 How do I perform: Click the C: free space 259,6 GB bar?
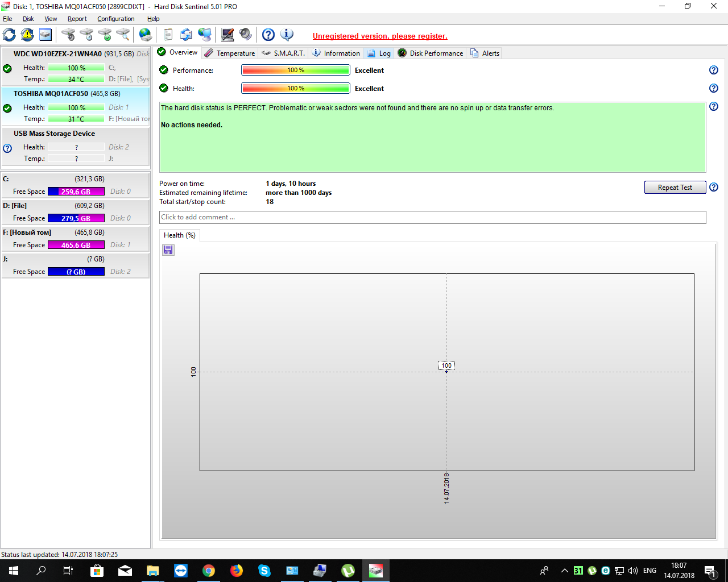point(76,192)
